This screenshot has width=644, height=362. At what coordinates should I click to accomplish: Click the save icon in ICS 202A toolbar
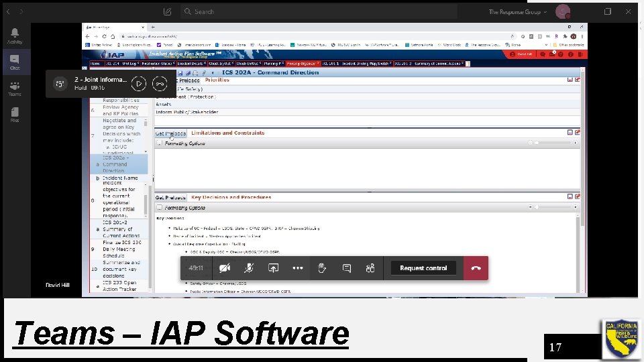pyautogui.click(x=180, y=72)
